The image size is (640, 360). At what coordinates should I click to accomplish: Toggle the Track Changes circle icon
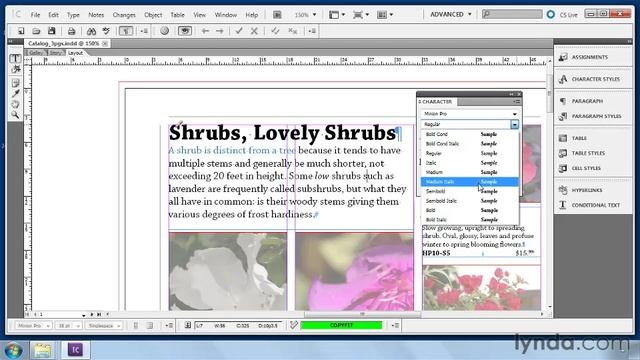[x=164, y=31]
